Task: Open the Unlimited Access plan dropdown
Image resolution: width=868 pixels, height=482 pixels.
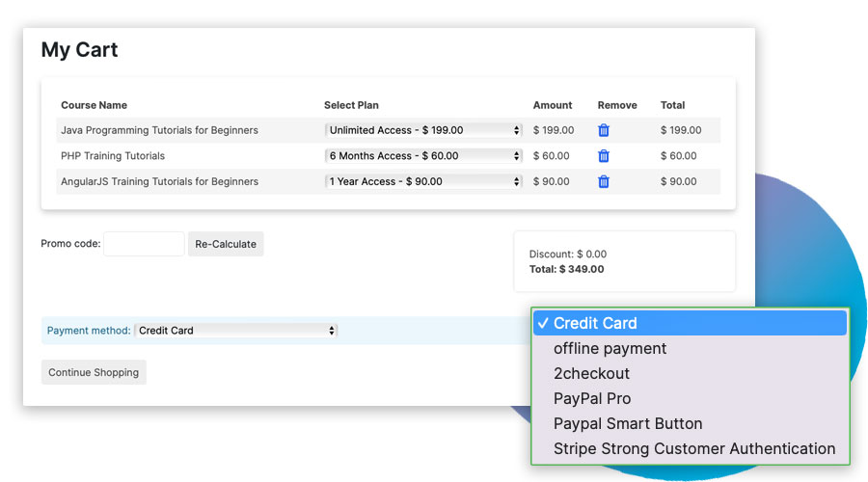Action: (423, 130)
